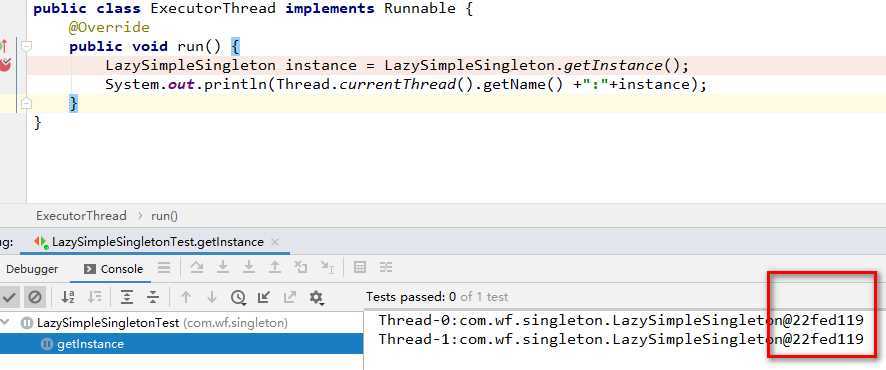
Task: Switch to the Console tab
Action: pos(113,269)
